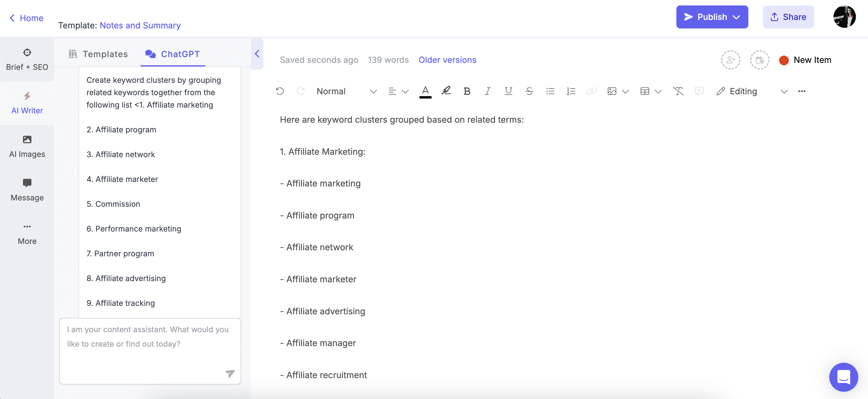This screenshot has height=399, width=868.
Task: Click the content assistant chat input
Action: (150, 351)
